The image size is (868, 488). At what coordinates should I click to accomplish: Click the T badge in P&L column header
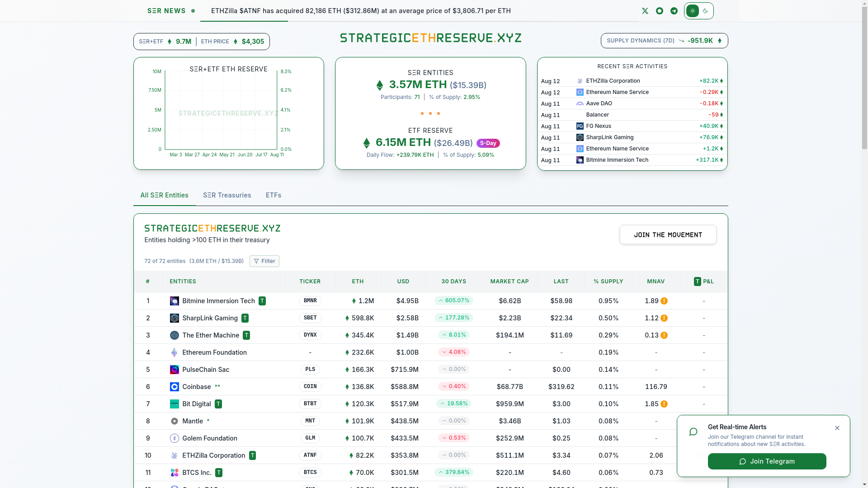pyautogui.click(x=698, y=282)
